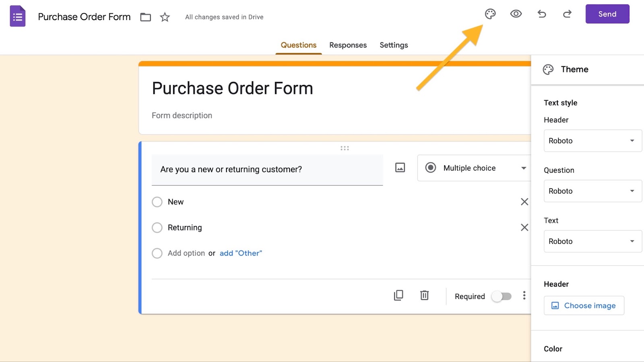The width and height of the screenshot is (644, 362).
Task: Open question more options menu
Action: coord(524,296)
